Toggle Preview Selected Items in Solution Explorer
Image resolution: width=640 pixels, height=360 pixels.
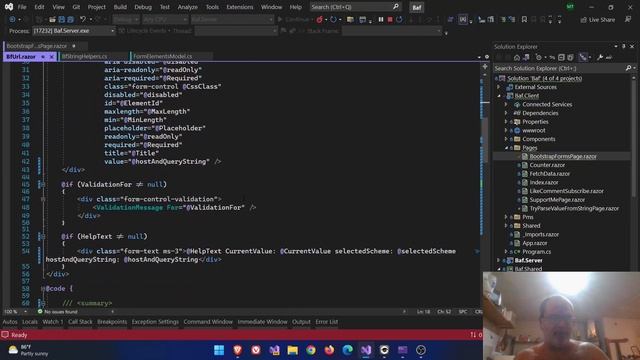[x=609, y=58]
